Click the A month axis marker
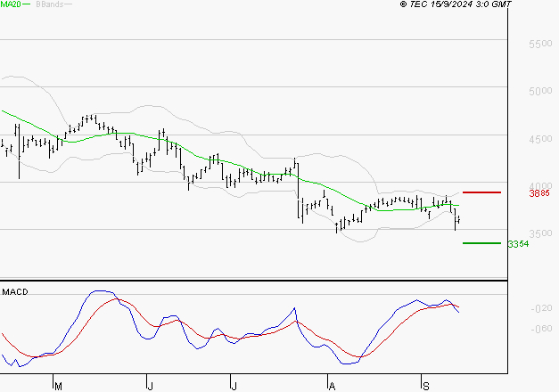Viewport: 559px width, 392px height. 332,386
